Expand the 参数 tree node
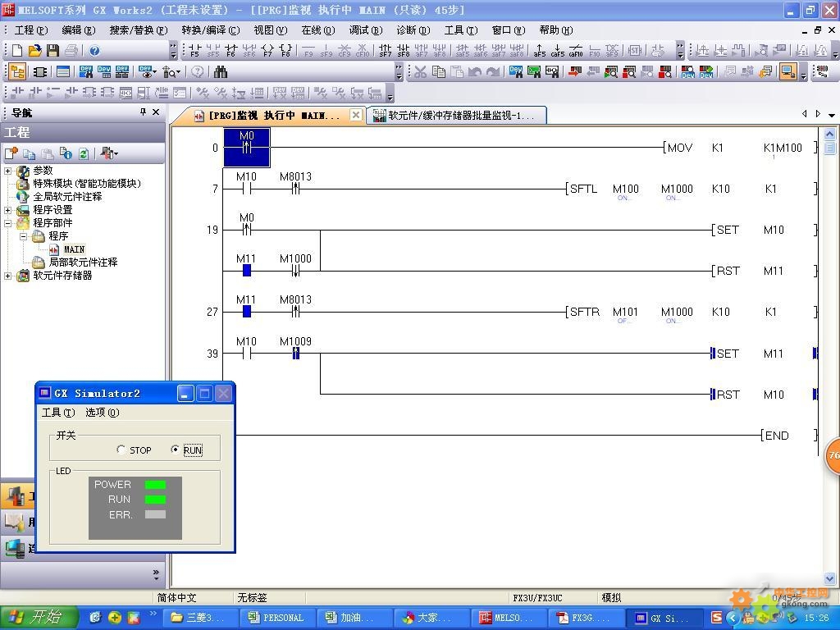The width and height of the screenshot is (840, 630). coord(8,171)
